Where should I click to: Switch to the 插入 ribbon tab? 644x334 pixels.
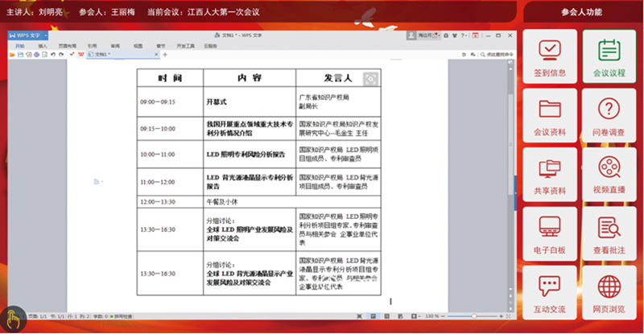[42, 46]
